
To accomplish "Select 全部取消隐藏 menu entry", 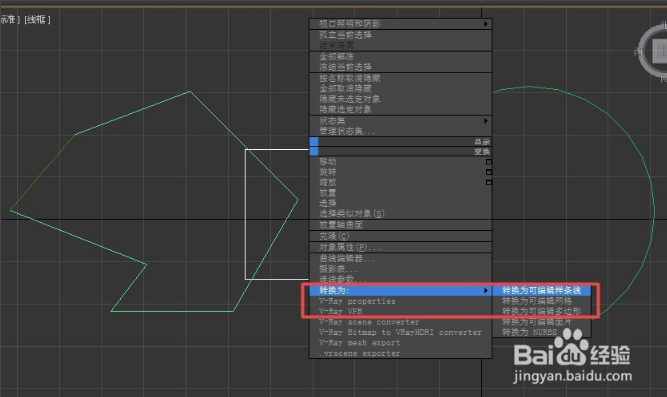I will [400, 89].
